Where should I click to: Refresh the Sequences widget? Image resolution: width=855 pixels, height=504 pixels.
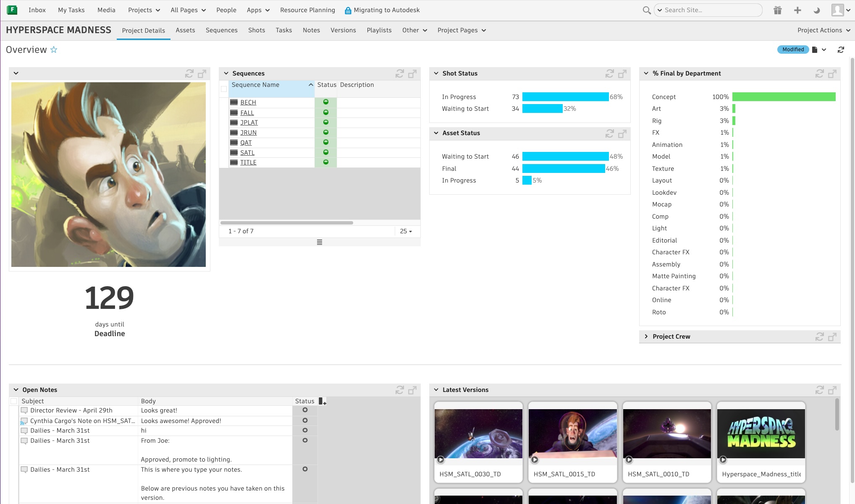click(400, 73)
